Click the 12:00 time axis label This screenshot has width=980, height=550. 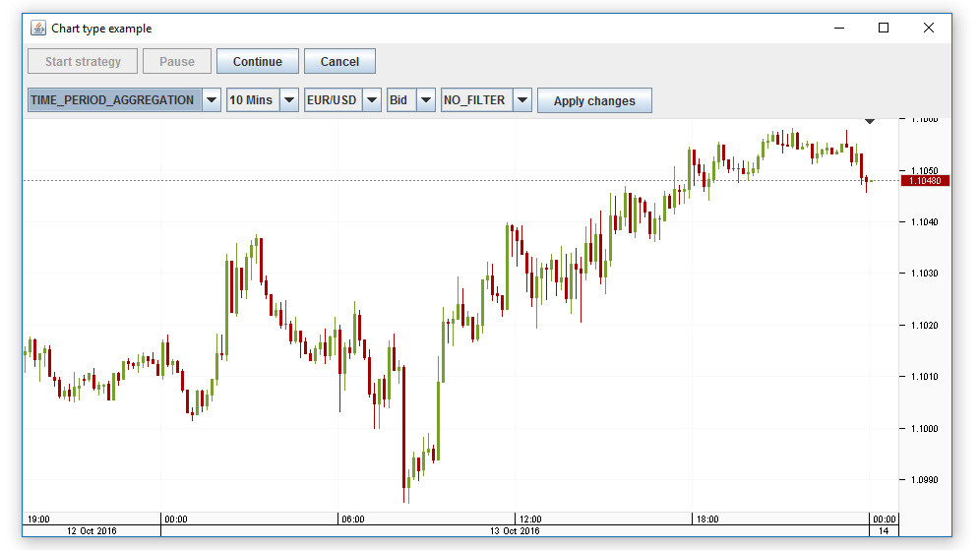(530, 519)
